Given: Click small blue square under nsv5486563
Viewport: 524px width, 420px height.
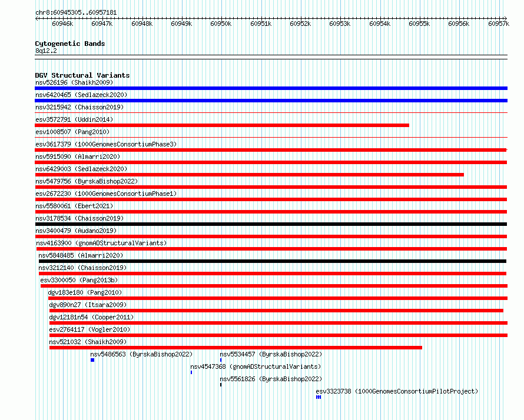Looking at the screenshot, I should click(92, 360).
